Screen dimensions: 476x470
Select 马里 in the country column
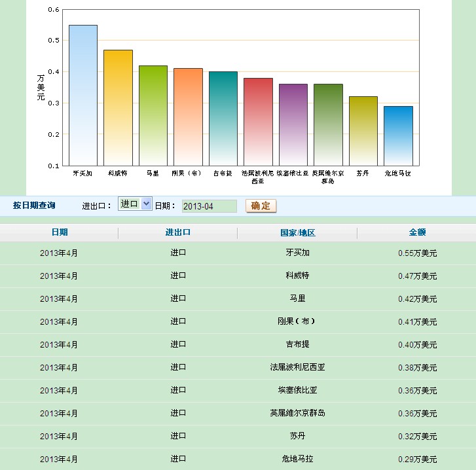297,298
